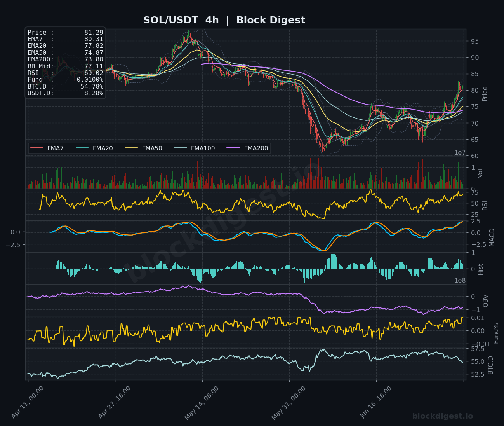This screenshot has height=426, width=504.
Task: Click the Price value 81.29 in stats box
Action: pos(94,33)
